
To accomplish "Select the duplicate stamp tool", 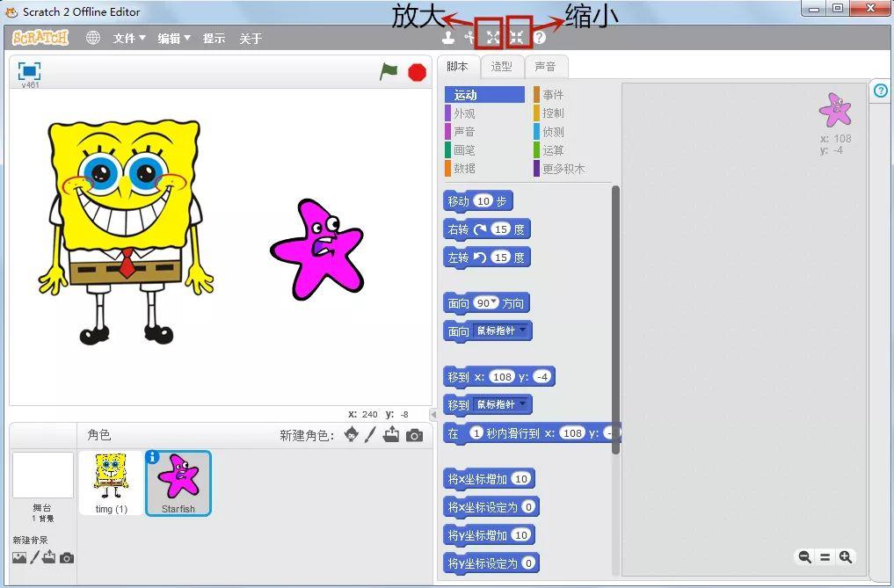I will [448, 38].
